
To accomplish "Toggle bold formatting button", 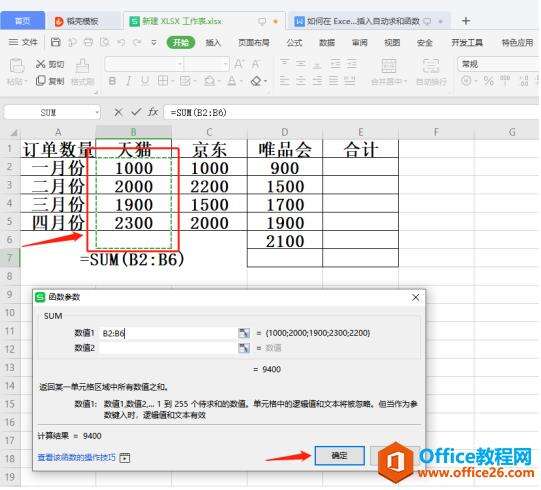I will [112, 81].
